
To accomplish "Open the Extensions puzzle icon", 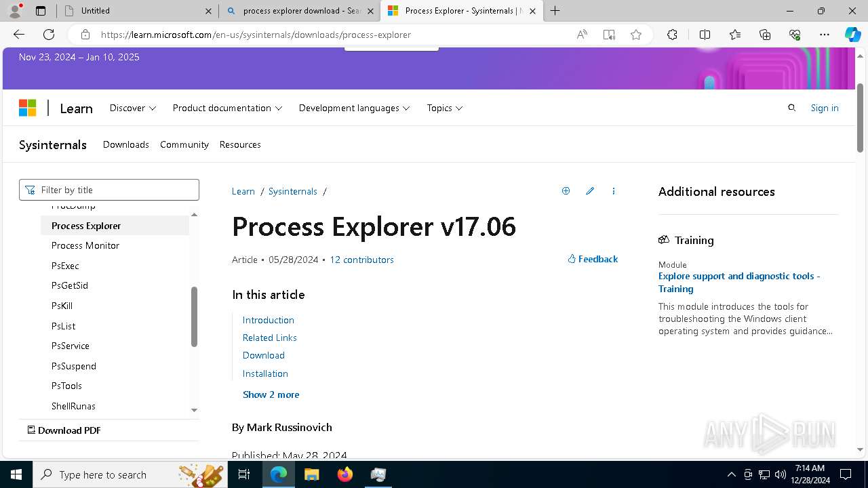I will click(x=672, y=35).
